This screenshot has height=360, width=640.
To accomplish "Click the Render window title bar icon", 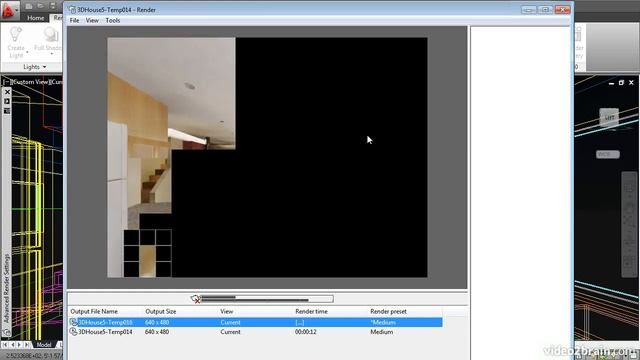I will point(72,9).
